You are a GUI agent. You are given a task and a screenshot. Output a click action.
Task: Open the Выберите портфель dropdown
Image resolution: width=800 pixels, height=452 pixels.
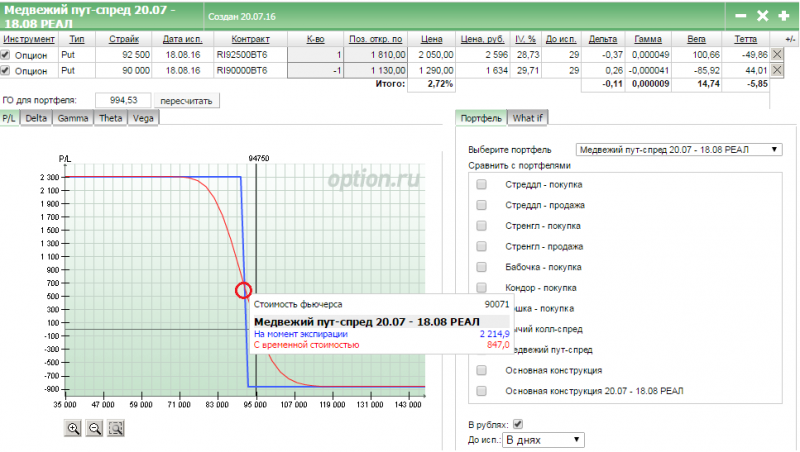point(679,149)
